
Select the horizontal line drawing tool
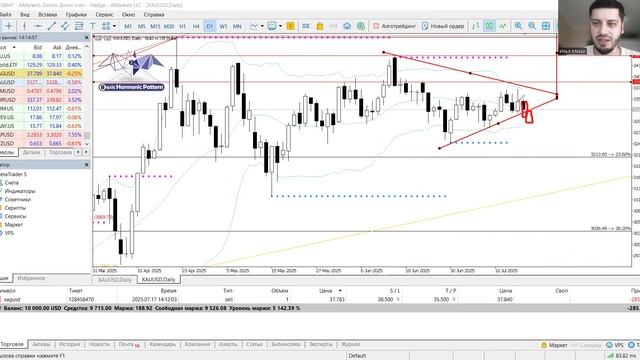pyautogui.click(x=38, y=26)
